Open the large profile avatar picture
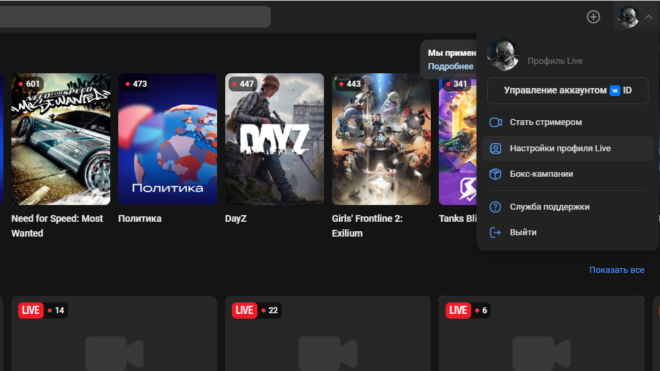Screen dimensions: 660x371 503,55
